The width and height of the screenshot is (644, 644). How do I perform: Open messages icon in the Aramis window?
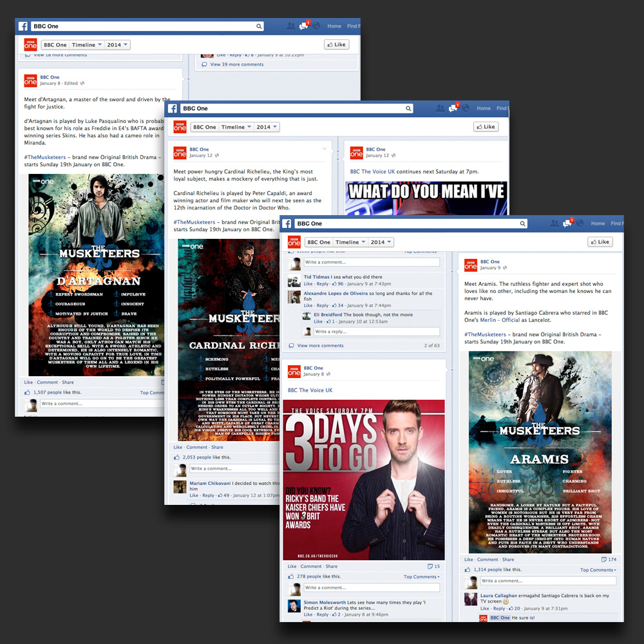[567, 223]
